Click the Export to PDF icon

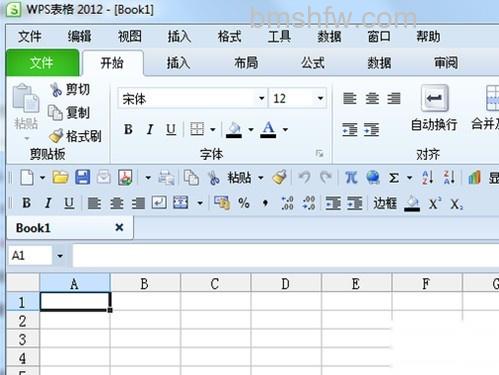[125, 177]
